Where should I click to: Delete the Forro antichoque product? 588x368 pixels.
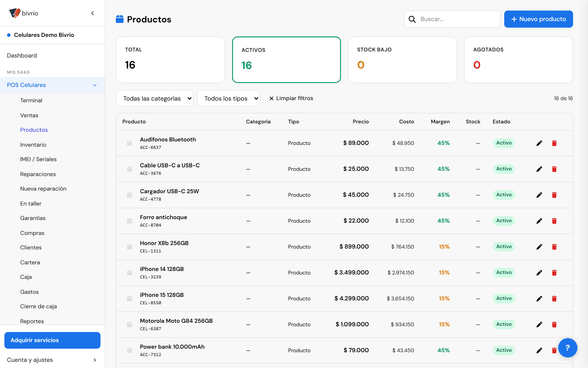click(554, 221)
